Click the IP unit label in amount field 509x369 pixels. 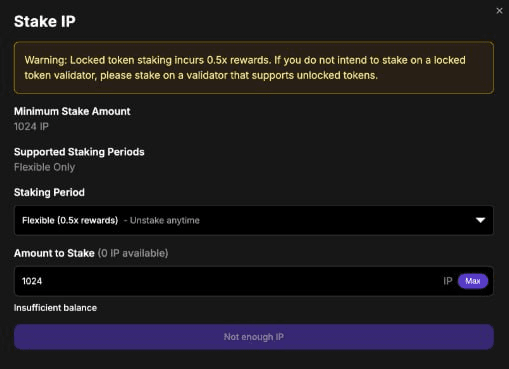(x=448, y=281)
